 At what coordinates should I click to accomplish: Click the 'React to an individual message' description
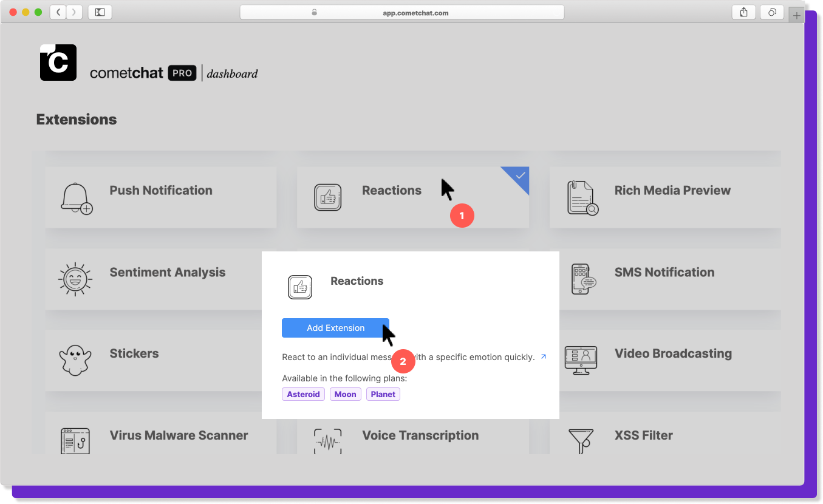pyautogui.click(x=408, y=357)
